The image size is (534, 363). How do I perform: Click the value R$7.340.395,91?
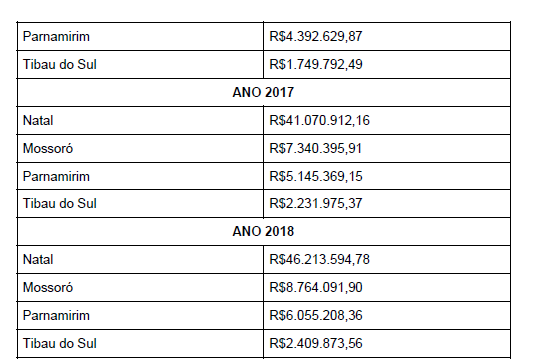[316, 148]
